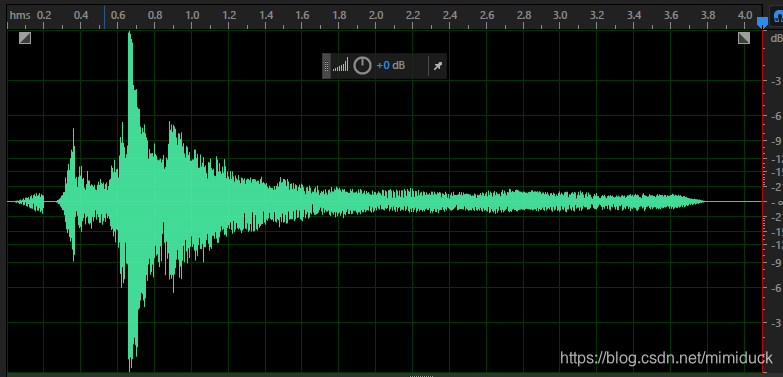
Task: Click the 1.4 mark on time ruler
Action: coord(266,15)
